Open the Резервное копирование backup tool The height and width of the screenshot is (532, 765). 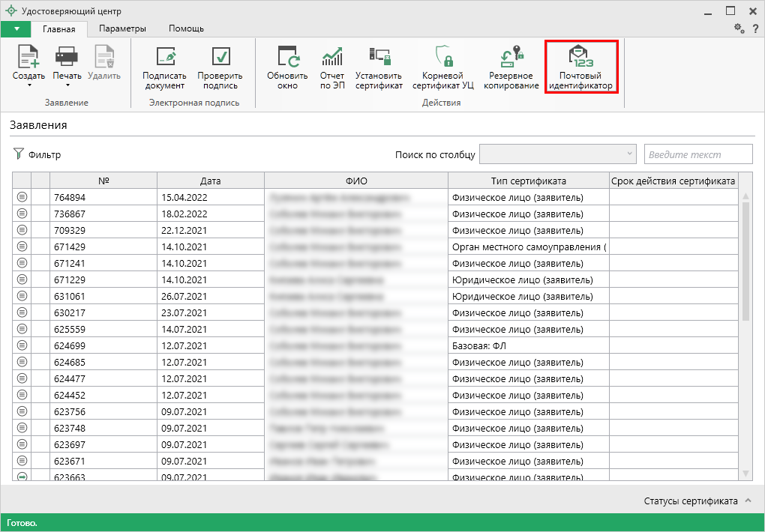pyautogui.click(x=511, y=58)
